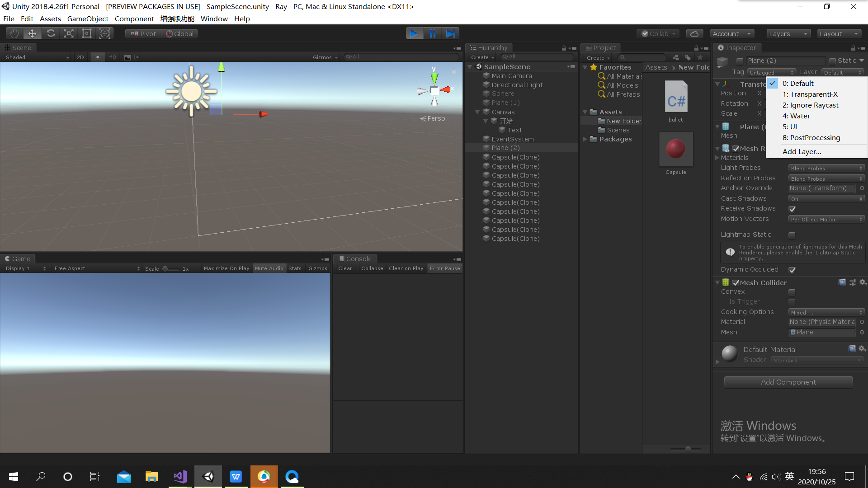The width and height of the screenshot is (868, 488).
Task: Open the Shaded draw mode dropdown
Action: click(x=36, y=57)
